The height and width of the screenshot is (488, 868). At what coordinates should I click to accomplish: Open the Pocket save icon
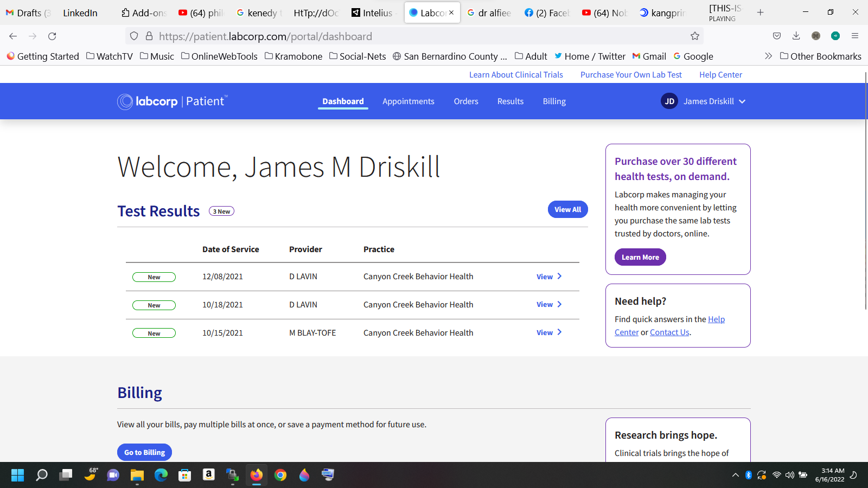[777, 36]
